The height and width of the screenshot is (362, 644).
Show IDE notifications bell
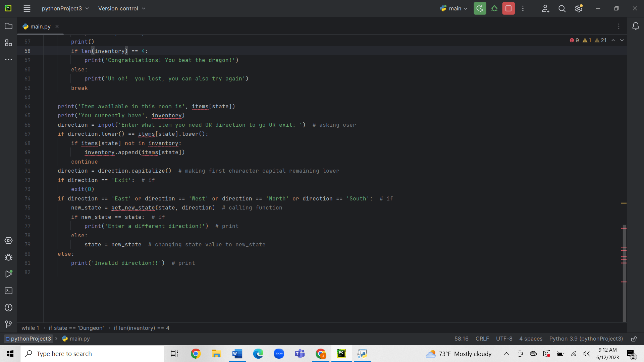635,26
